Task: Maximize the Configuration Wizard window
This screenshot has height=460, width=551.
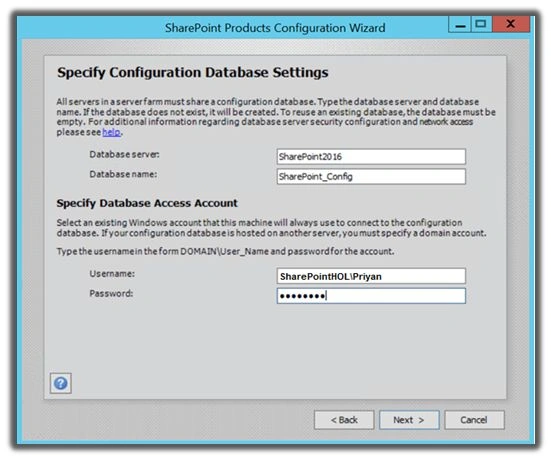Action: 481,25
